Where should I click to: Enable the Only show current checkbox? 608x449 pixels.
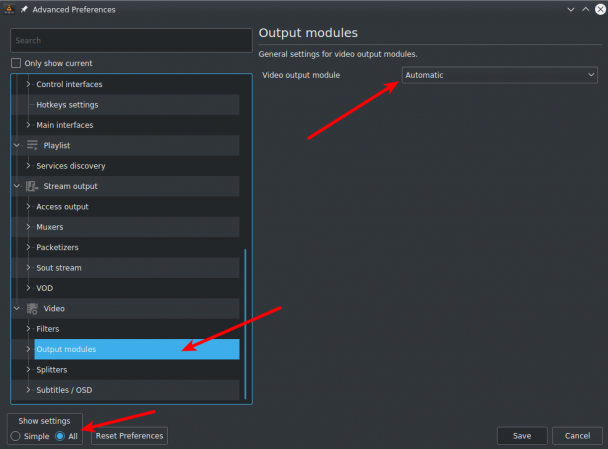coord(16,63)
